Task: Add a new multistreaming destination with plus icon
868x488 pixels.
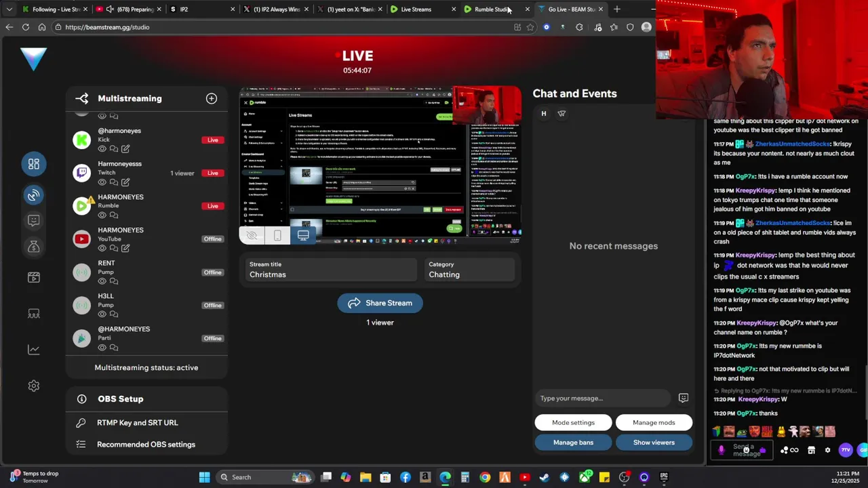Action: pyautogui.click(x=212, y=98)
